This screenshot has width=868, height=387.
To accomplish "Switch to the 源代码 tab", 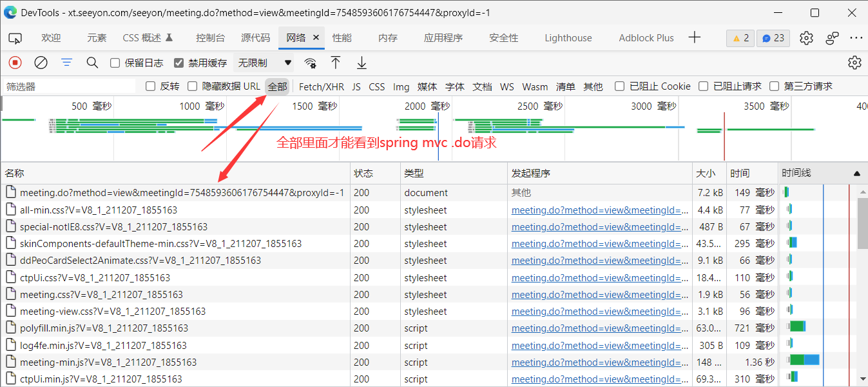I will tap(256, 38).
